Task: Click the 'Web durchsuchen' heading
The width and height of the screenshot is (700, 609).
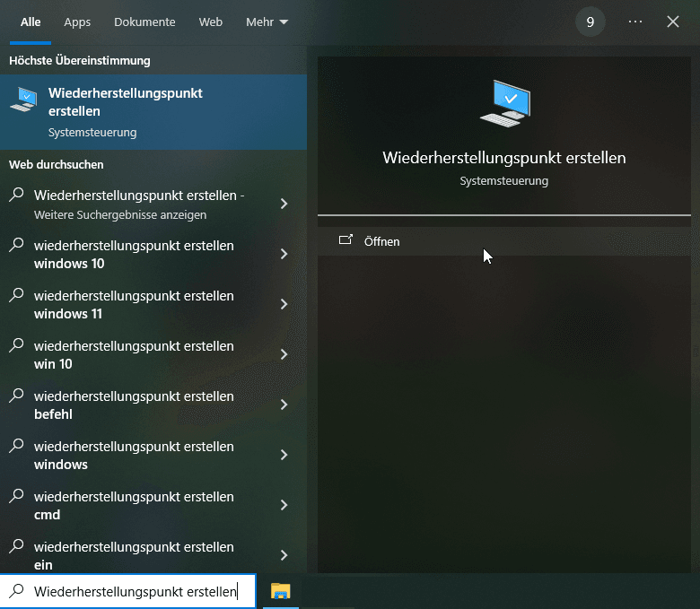Action: click(x=57, y=165)
